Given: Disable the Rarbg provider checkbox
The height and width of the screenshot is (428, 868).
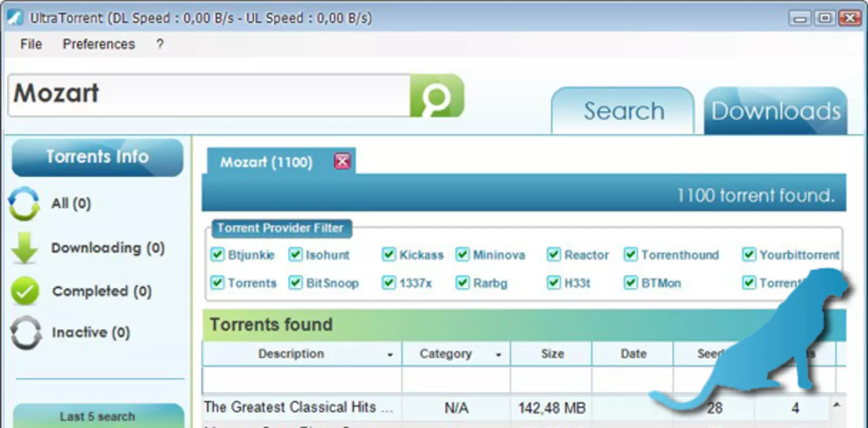Looking at the screenshot, I should point(463,282).
